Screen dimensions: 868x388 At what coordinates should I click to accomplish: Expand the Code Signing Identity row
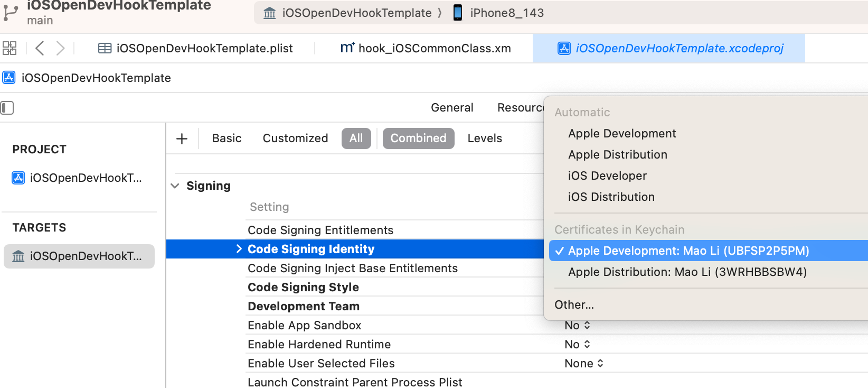239,249
